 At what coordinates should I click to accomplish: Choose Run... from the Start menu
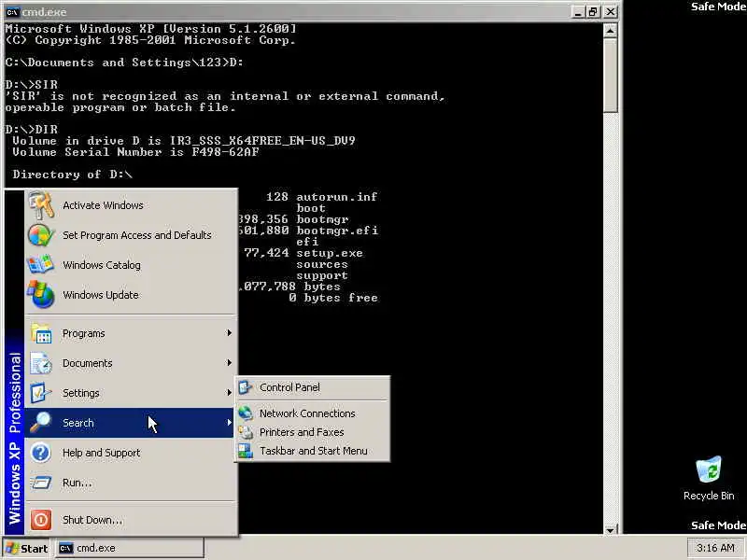tap(131, 483)
